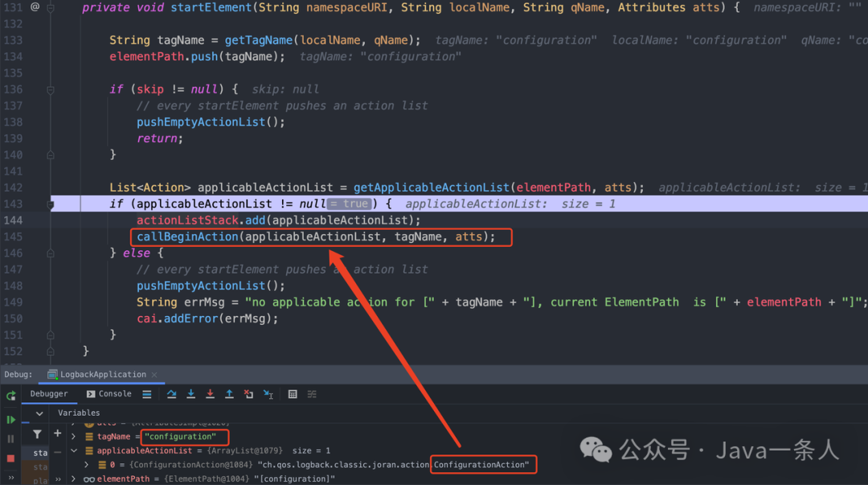
Task: Click the fold marker at line 146
Action: tap(51, 253)
